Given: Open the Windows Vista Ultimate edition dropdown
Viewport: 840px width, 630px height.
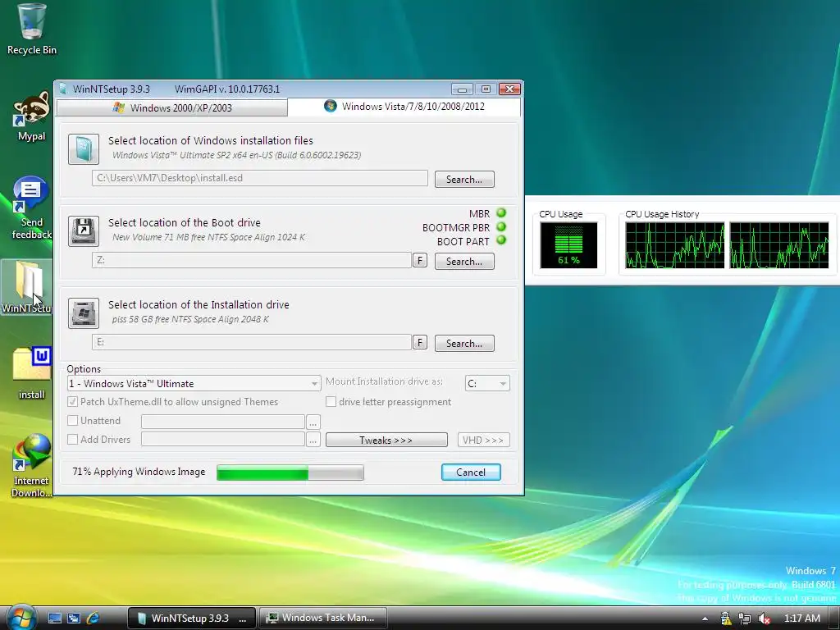Looking at the screenshot, I should coord(194,384).
